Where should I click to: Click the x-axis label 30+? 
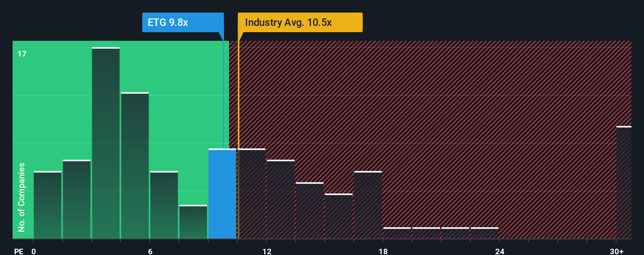(617, 251)
